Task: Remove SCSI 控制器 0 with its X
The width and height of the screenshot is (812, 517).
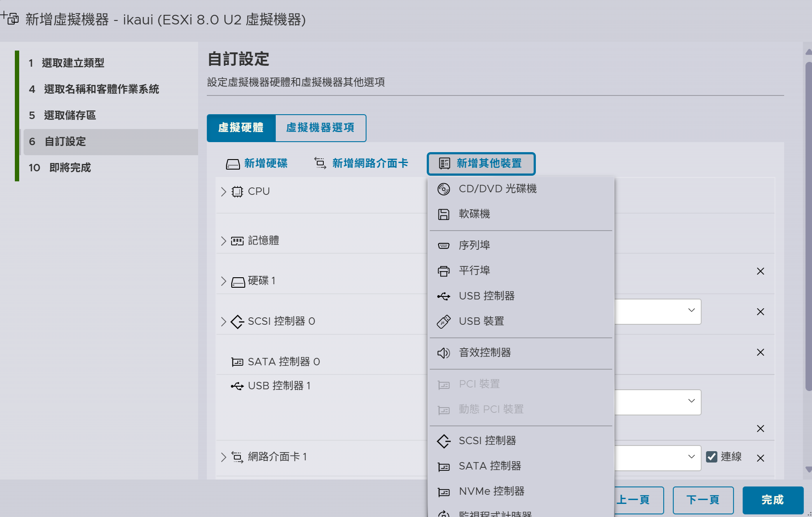Action: click(761, 312)
